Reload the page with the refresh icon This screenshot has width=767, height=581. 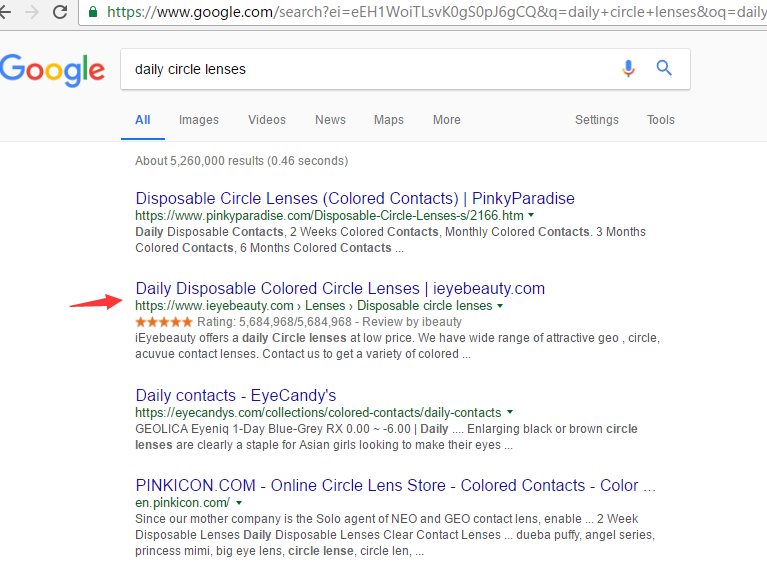(x=60, y=12)
